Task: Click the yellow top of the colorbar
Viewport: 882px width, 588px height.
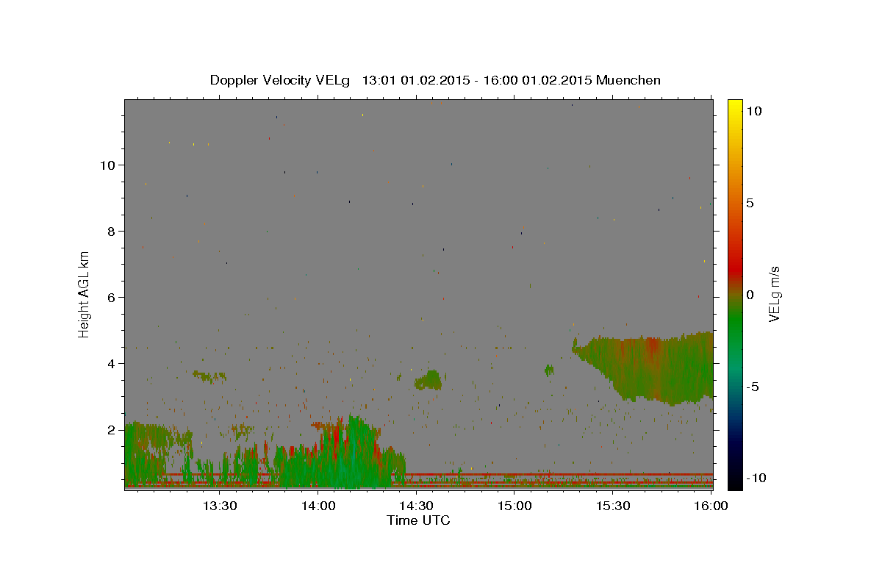Action: pyautogui.click(x=735, y=105)
